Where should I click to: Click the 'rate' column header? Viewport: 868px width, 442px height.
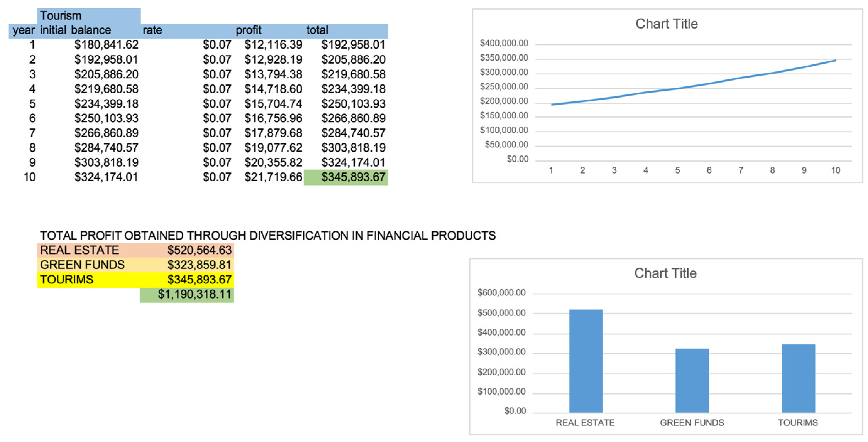(x=152, y=30)
